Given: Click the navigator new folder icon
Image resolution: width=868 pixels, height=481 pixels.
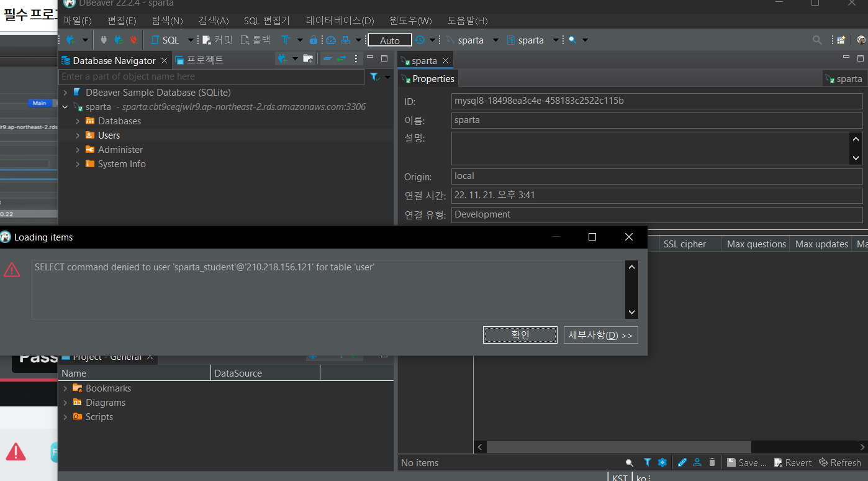Looking at the screenshot, I should pyautogui.click(x=308, y=58).
